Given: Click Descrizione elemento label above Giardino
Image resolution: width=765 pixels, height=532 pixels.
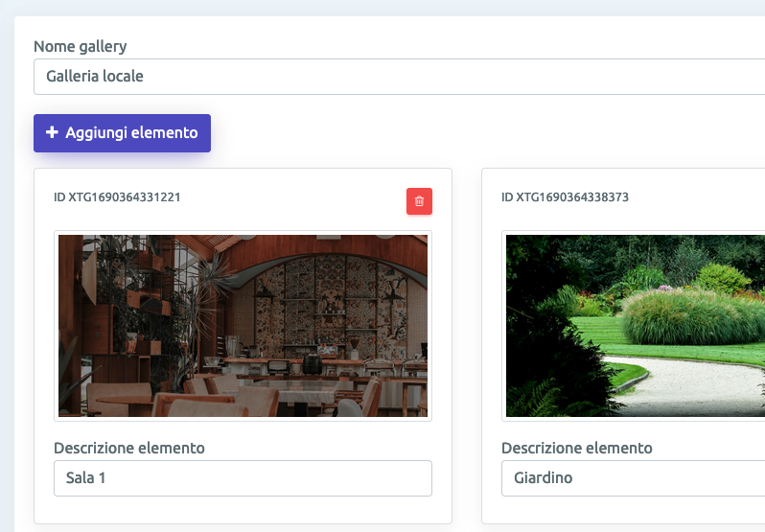Looking at the screenshot, I should tap(577, 448).
